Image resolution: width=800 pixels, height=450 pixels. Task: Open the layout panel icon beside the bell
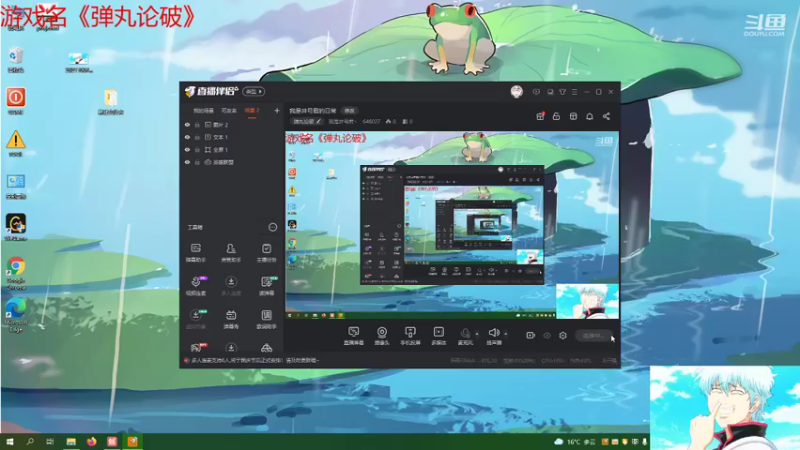(x=573, y=116)
